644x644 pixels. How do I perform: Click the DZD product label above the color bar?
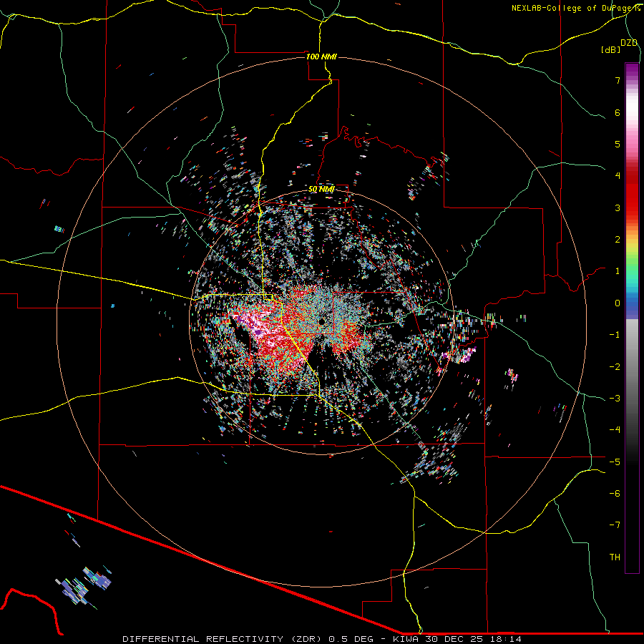pos(629,43)
